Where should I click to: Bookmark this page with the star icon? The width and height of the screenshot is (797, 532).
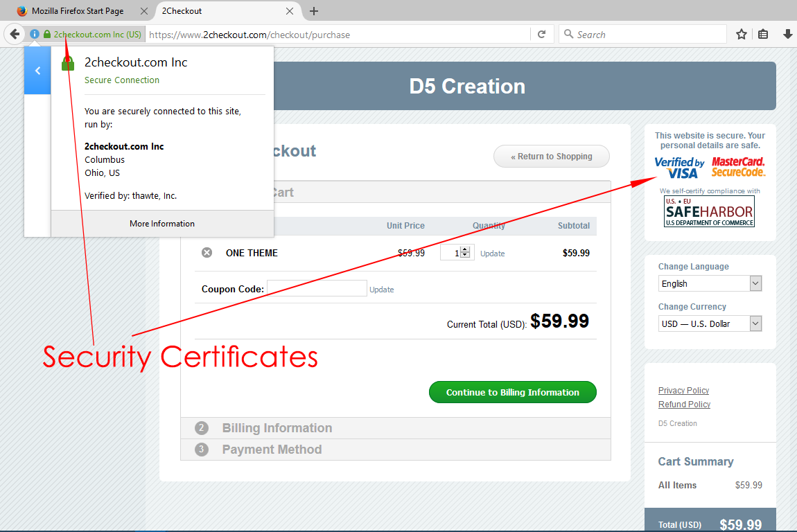coord(741,34)
